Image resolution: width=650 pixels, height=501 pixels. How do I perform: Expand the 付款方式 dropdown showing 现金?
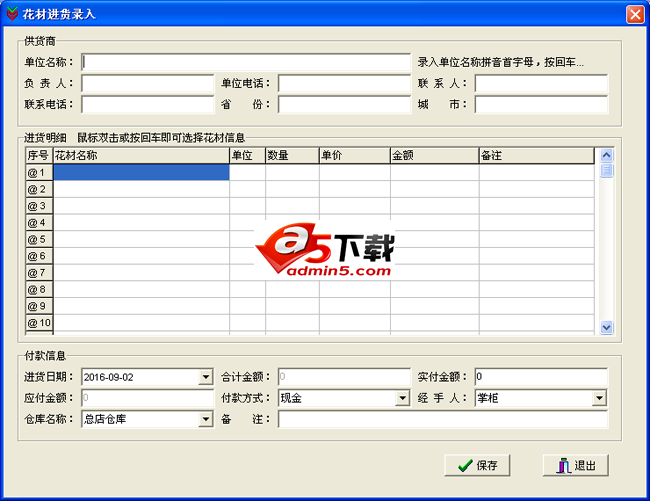click(x=402, y=398)
